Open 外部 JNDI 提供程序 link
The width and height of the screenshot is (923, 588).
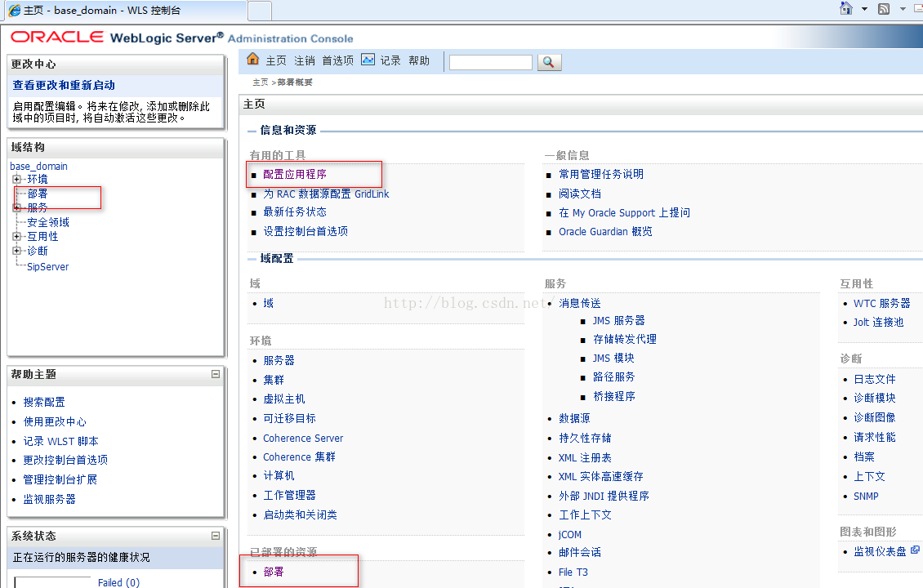604,496
